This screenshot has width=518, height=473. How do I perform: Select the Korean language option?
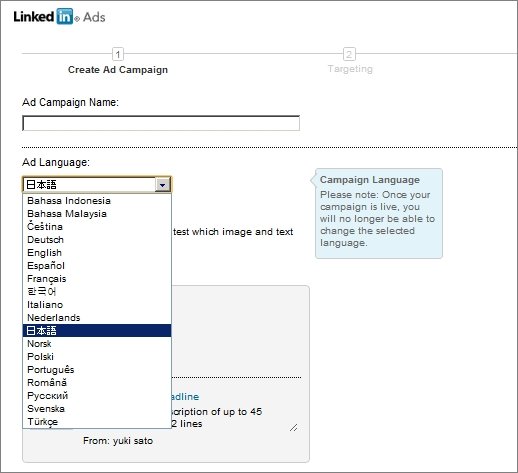(97, 292)
